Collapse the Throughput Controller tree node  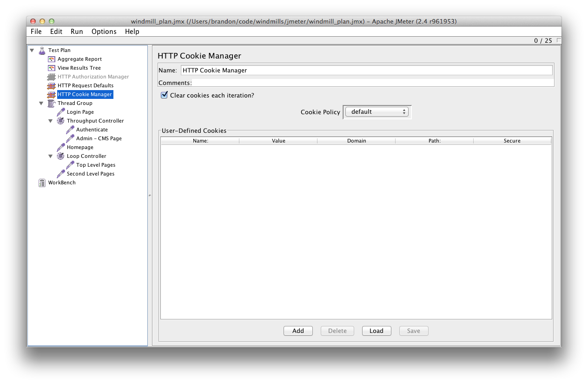click(x=51, y=121)
